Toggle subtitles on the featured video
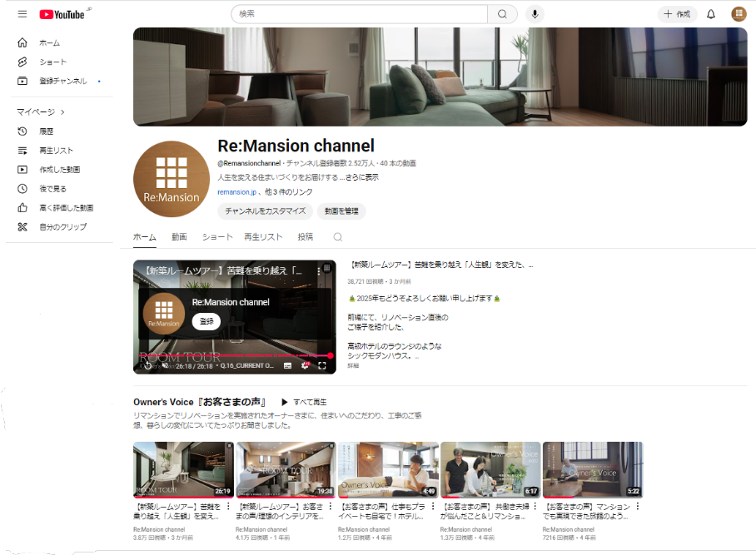 coord(287,365)
